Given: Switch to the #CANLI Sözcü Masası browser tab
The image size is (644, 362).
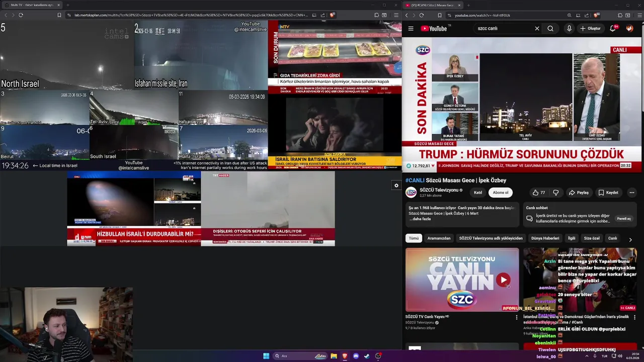Looking at the screenshot, I should pos(433,5).
